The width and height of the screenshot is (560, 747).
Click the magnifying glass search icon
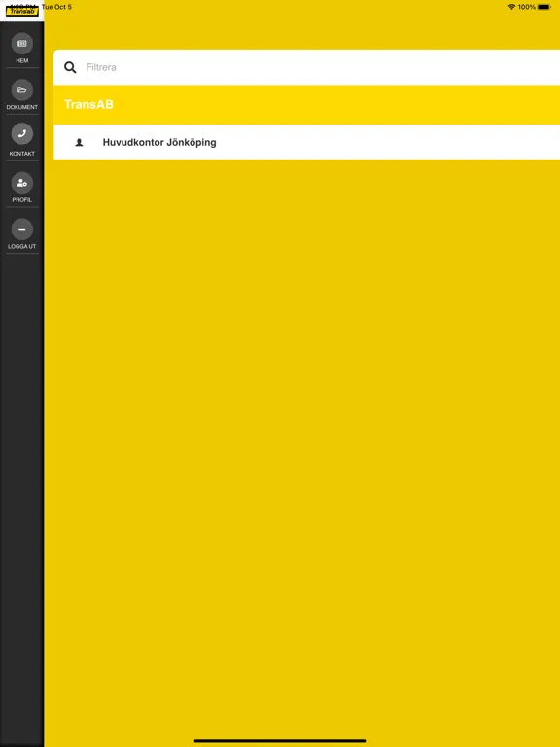[70, 67]
